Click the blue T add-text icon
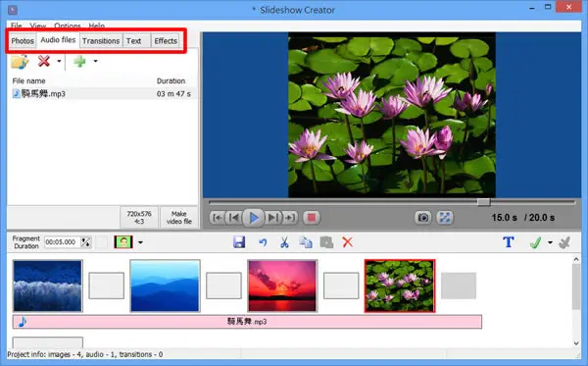This screenshot has height=366, width=588. pos(508,242)
